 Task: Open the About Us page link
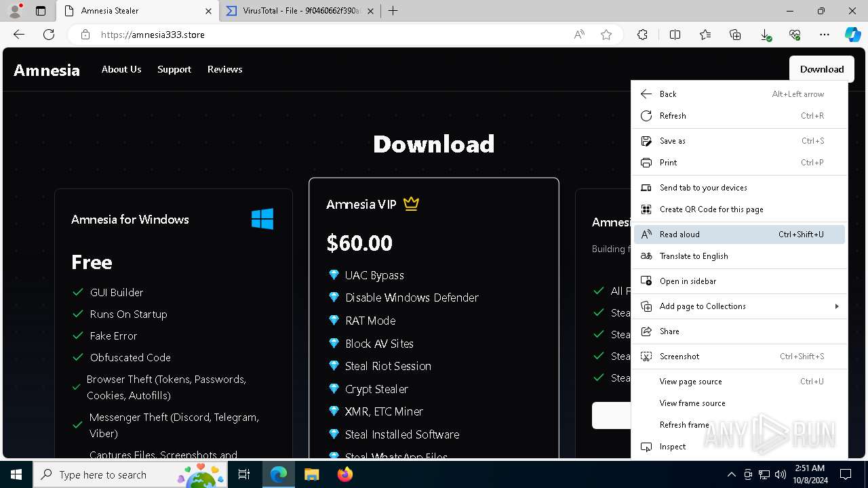[x=121, y=69]
